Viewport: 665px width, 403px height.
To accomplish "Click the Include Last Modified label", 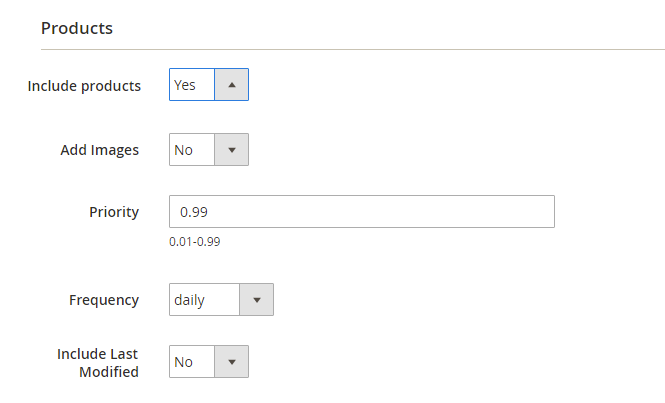I will 99,362.
